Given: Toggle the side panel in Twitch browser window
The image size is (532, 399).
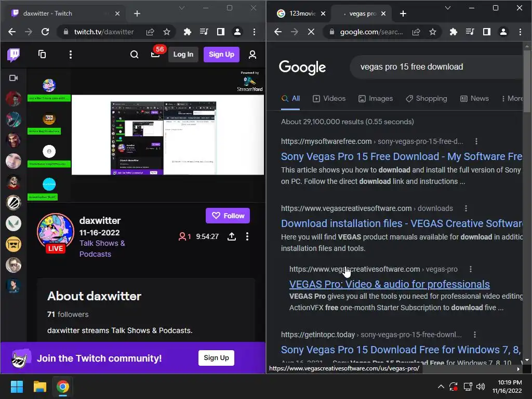Looking at the screenshot, I should point(220,32).
